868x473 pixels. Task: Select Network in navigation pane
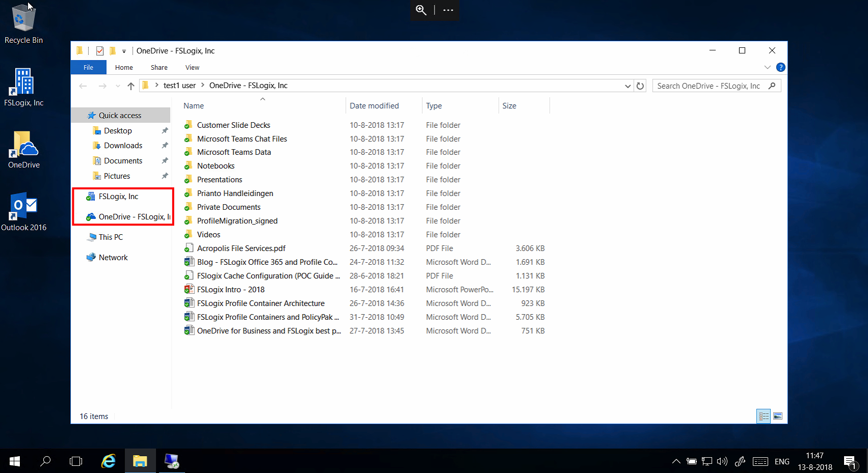(113, 258)
